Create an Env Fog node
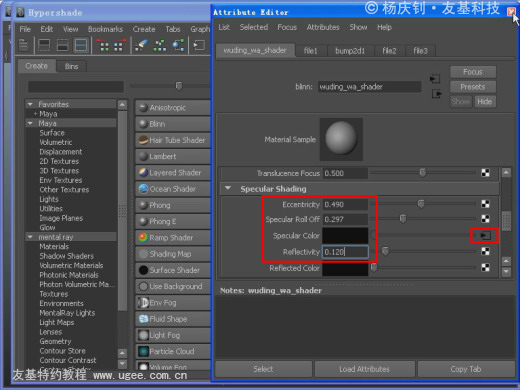The height and width of the screenshot is (390, 520). [173, 303]
